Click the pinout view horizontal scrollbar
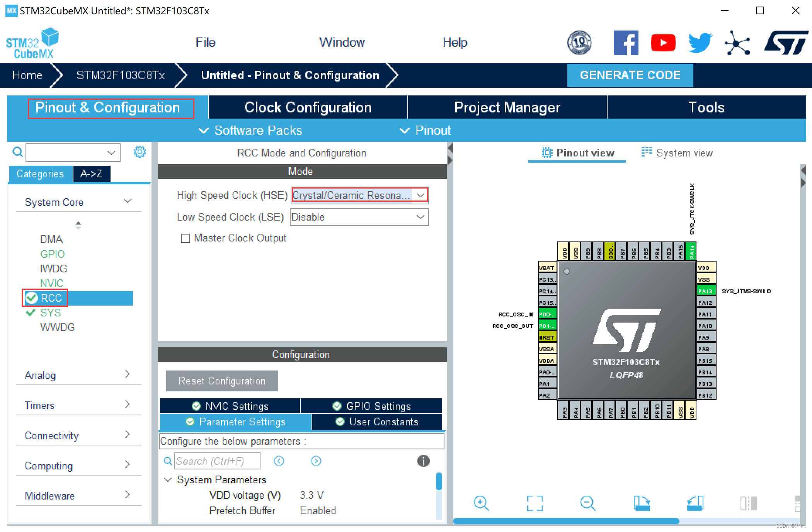The image size is (812, 532). point(566,521)
